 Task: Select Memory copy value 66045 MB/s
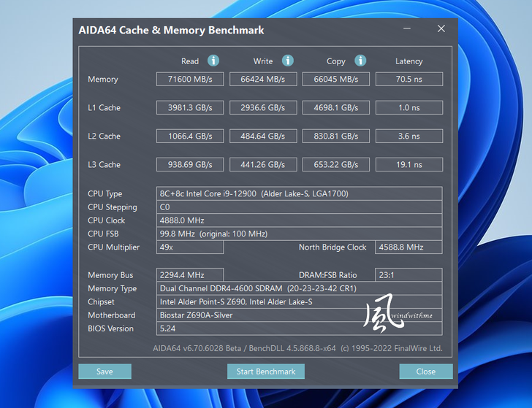click(x=336, y=79)
